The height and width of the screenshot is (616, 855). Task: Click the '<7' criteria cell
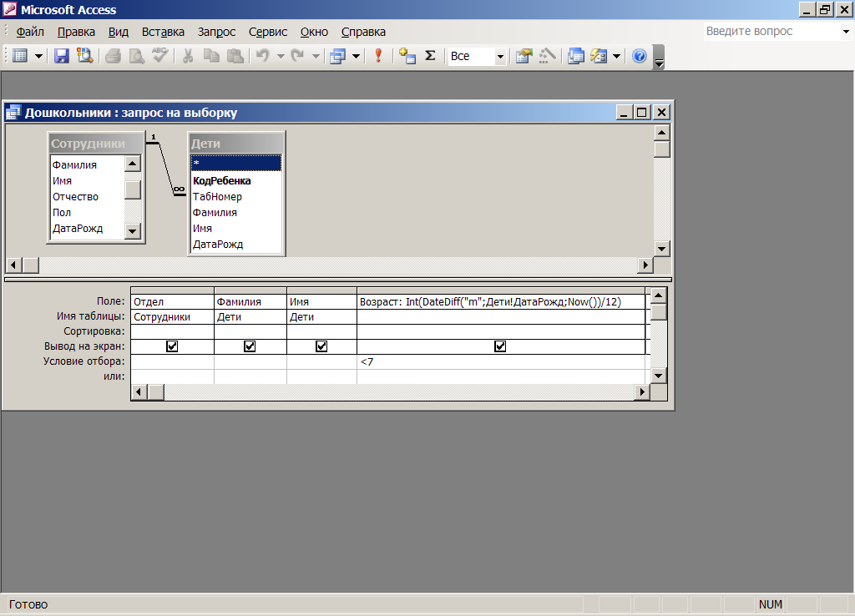tap(501, 361)
